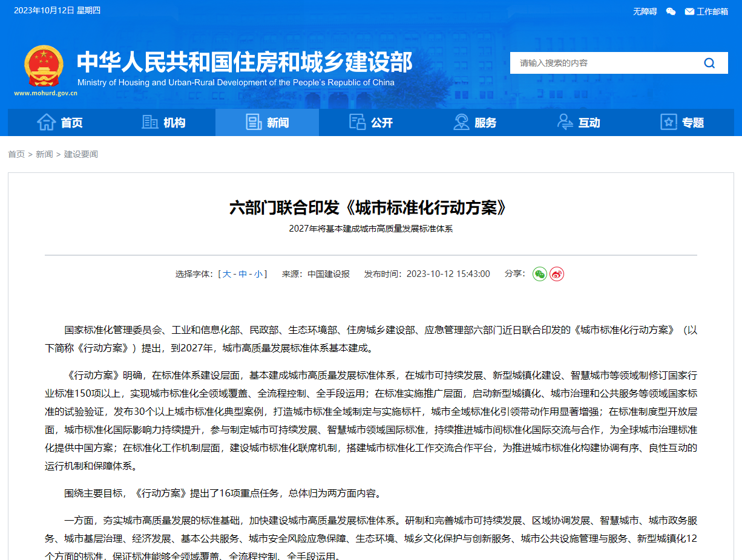This screenshot has height=560, width=742.
Task: Open the 公开 navigation tab
Action: 371,123
